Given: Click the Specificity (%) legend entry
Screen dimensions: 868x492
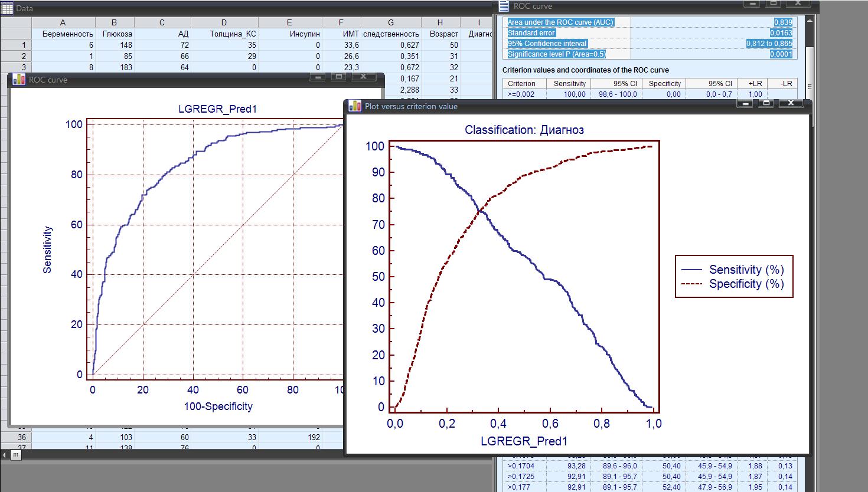Looking at the screenshot, I should click(746, 284).
